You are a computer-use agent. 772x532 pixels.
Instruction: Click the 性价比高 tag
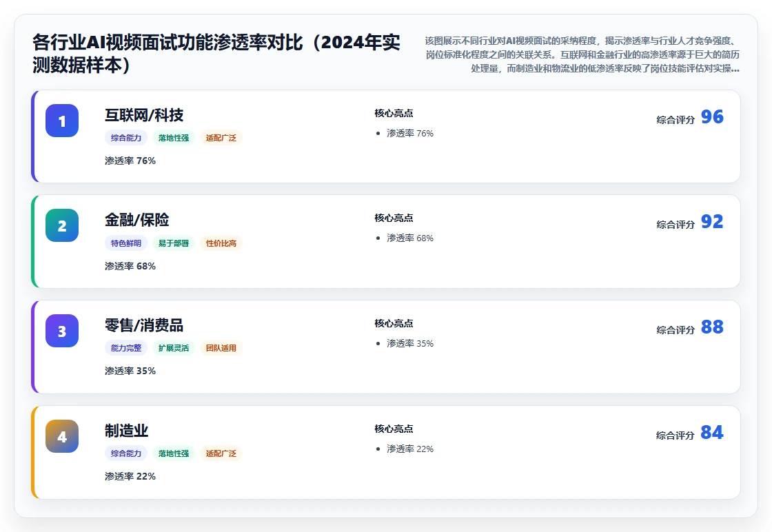(221, 243)
